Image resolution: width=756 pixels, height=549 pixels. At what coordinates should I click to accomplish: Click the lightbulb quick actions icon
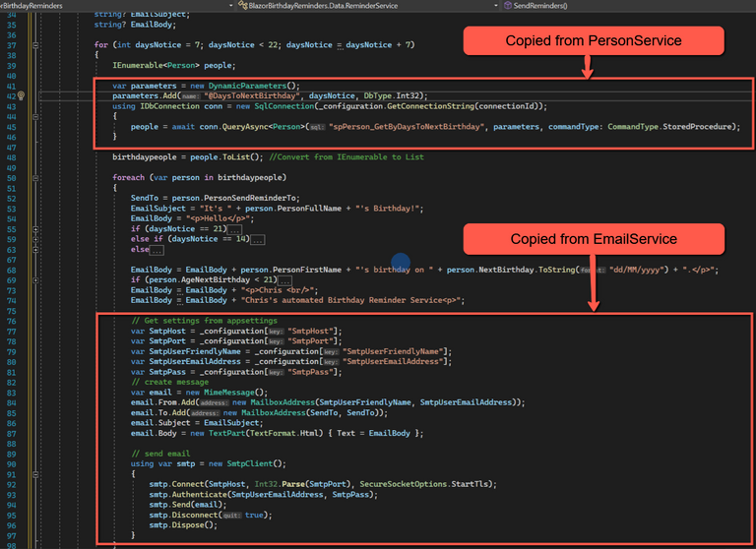21,96
